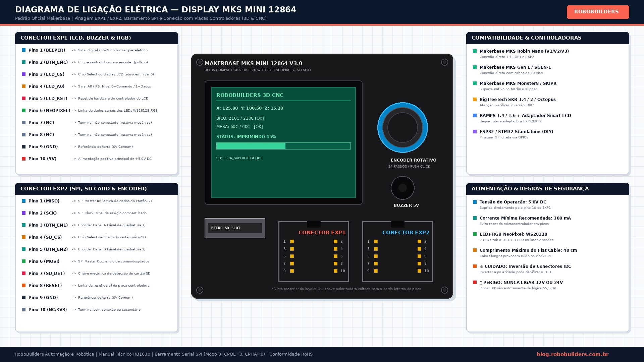The height and width of the screenshot is (362, 644).
Task: Open the blog.robobuilders.com.br link
Action: point(572,354)
